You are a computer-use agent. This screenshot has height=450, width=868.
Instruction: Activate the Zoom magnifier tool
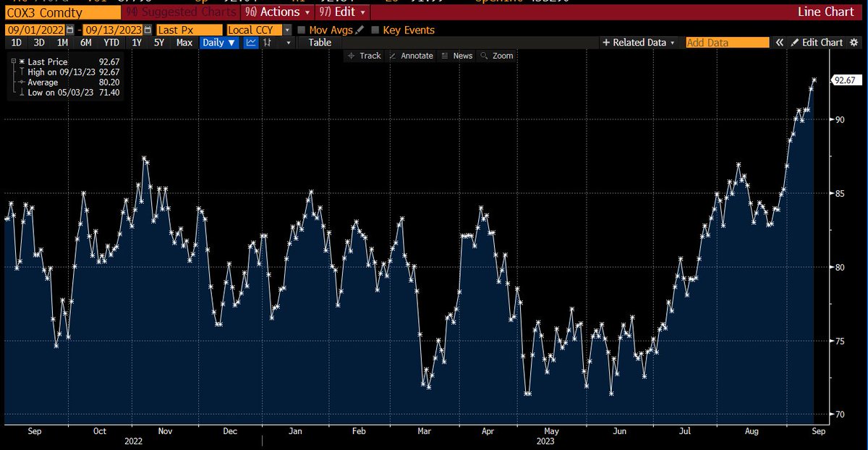pyautogui.click(x=496, y=56)
